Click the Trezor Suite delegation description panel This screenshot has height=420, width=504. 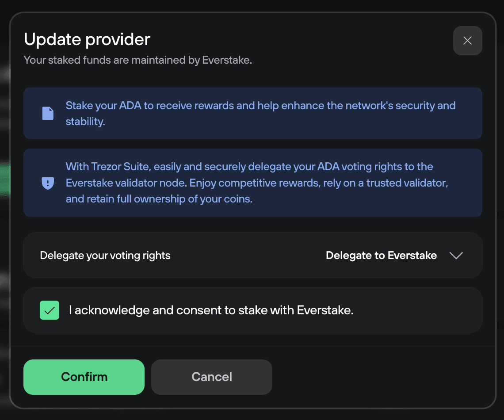point(252,183)
